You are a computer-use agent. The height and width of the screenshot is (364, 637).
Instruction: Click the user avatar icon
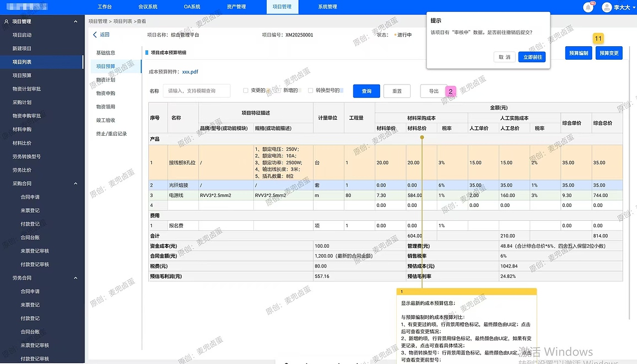(x=606, y=6)
